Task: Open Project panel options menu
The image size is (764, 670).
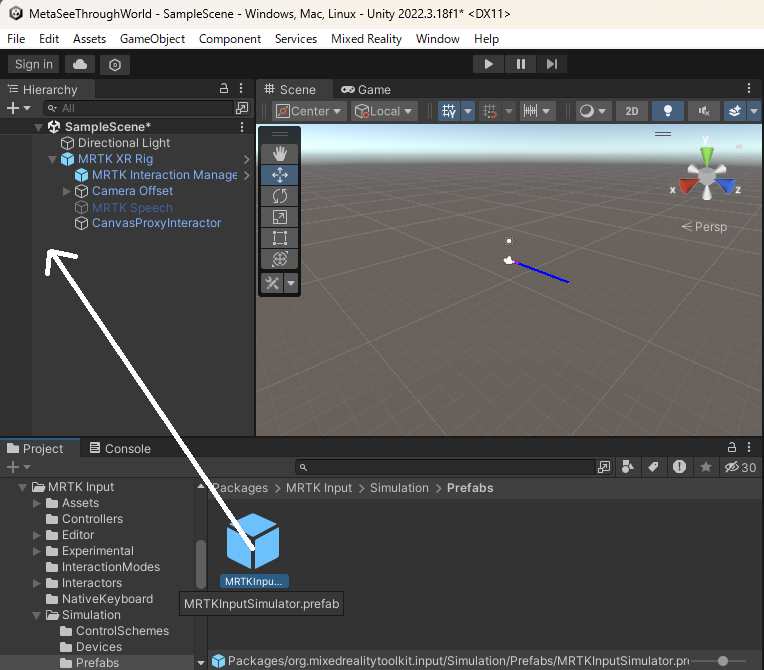Action: [x=749, y=447]
